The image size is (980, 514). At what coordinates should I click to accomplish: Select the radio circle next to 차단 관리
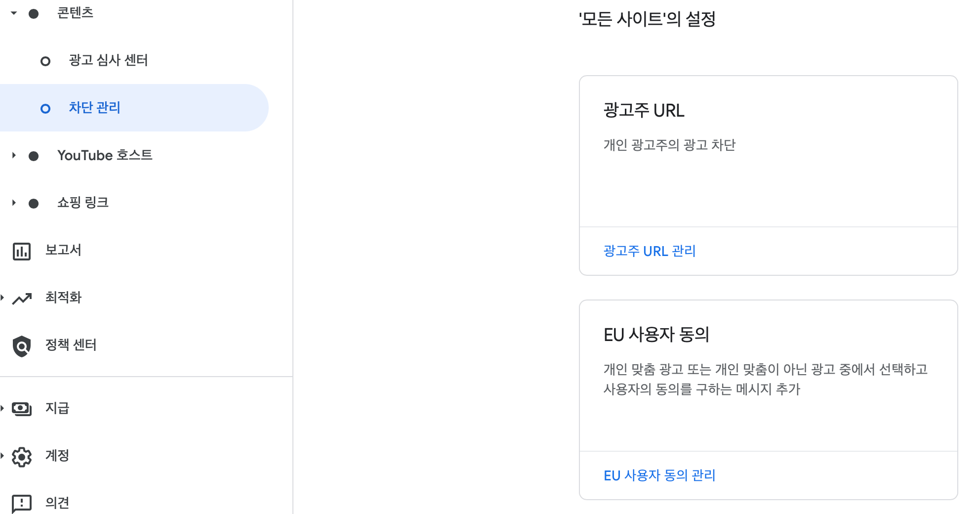pos(46,108)
